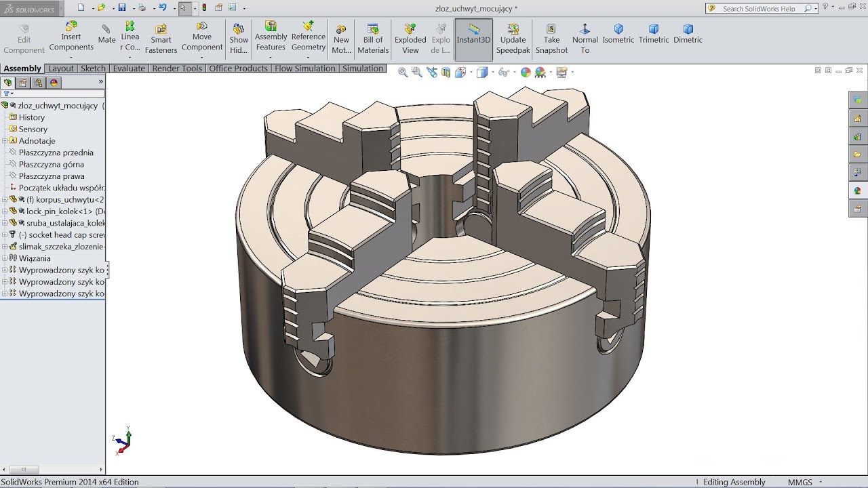This screenshot has width=868, height=488.
Task: Click the Save icon
Action: point(121,8)
